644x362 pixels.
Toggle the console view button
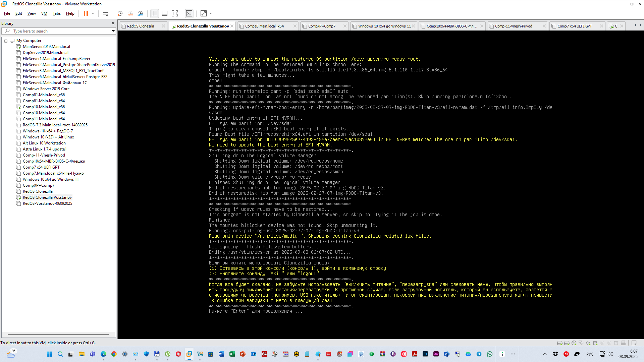(x=189, y=13)
